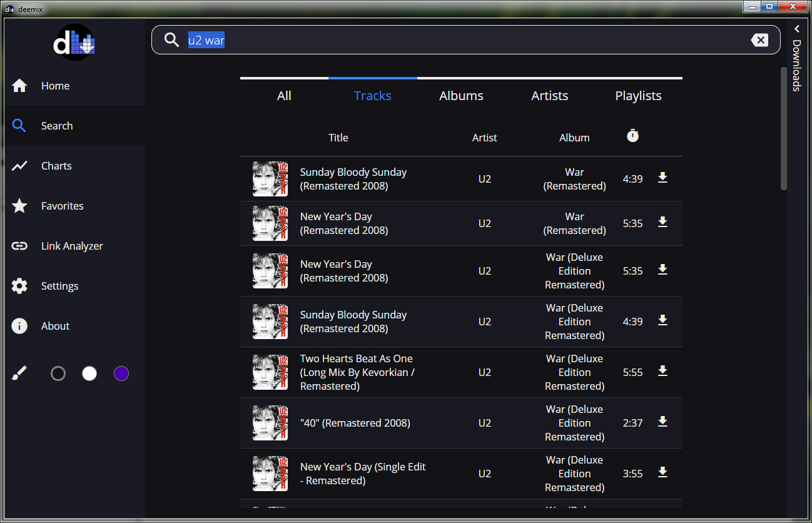Click U2 artist link in Two Hearts row
This screenshot has height=523, width=812.
485,372
